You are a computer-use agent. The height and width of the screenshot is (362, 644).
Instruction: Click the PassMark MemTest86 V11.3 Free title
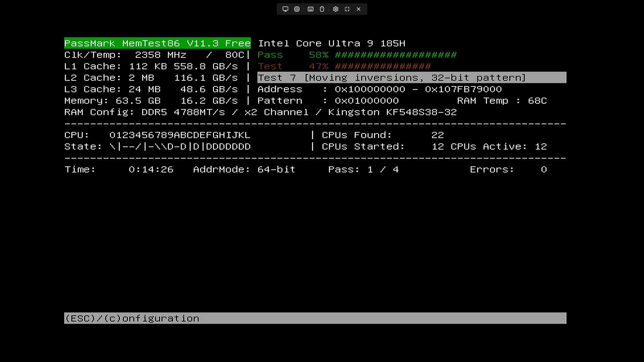click(157, 43)
